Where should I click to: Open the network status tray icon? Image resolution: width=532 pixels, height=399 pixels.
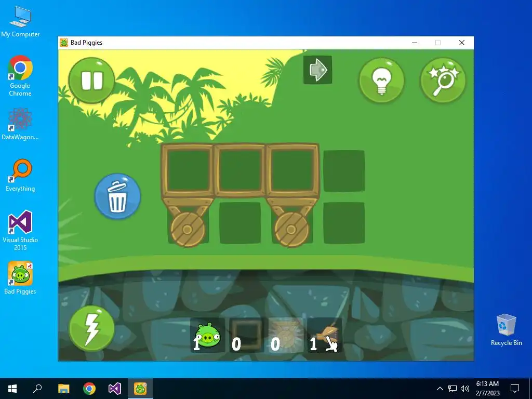point(453,389)
